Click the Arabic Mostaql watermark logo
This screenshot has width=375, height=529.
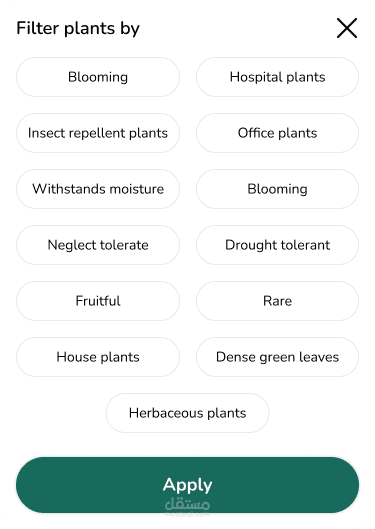coord(188,504)
